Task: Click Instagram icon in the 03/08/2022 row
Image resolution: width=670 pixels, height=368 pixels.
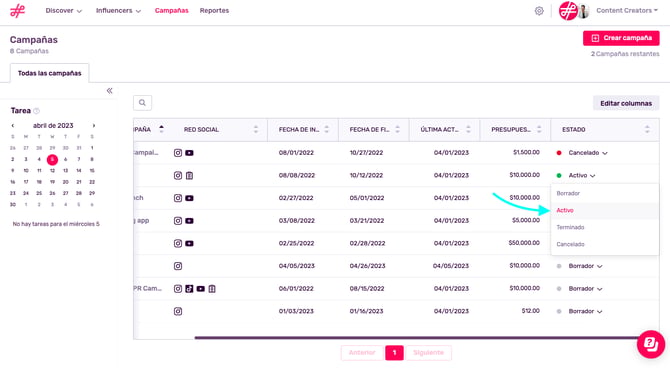Action: 178,221
